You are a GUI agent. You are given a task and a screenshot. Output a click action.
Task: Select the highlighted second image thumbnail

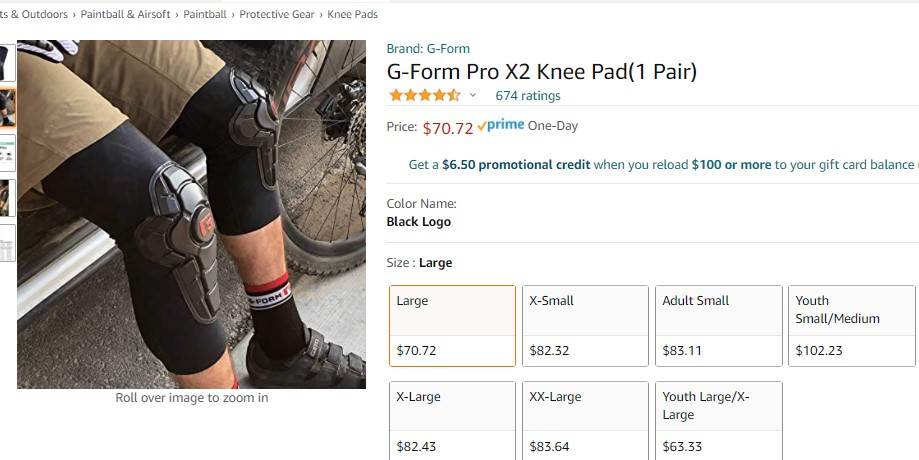point(7,108)
